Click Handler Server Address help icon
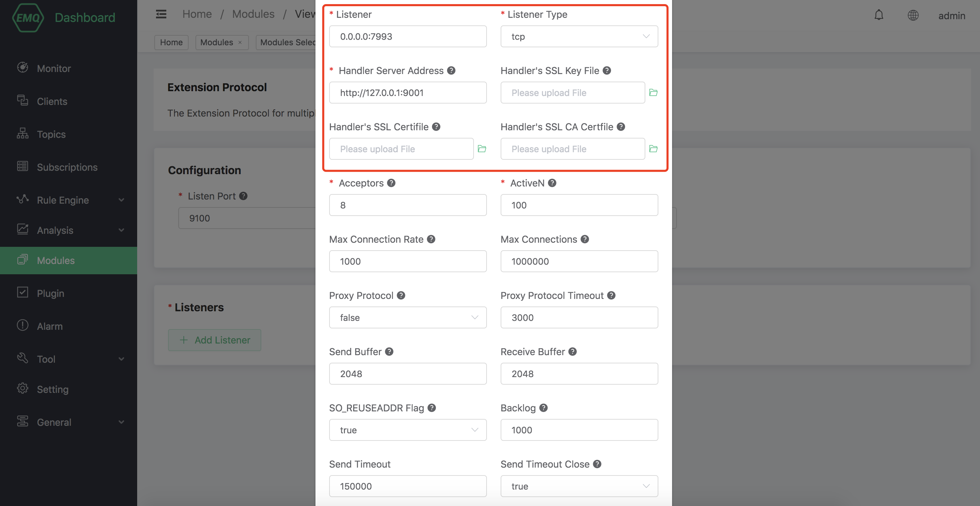Image resolution: width=980 pixels, height=506 pixels. (x=451, y=70)
